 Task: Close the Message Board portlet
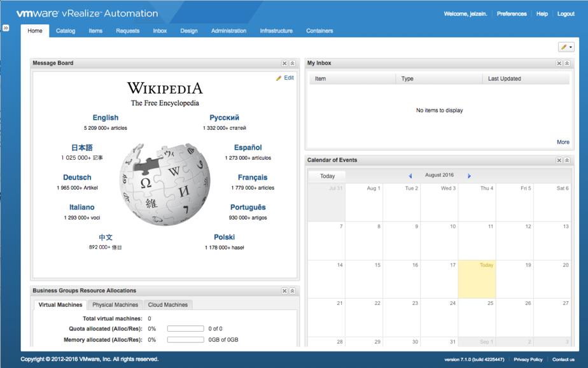click(x=284, y=64)
